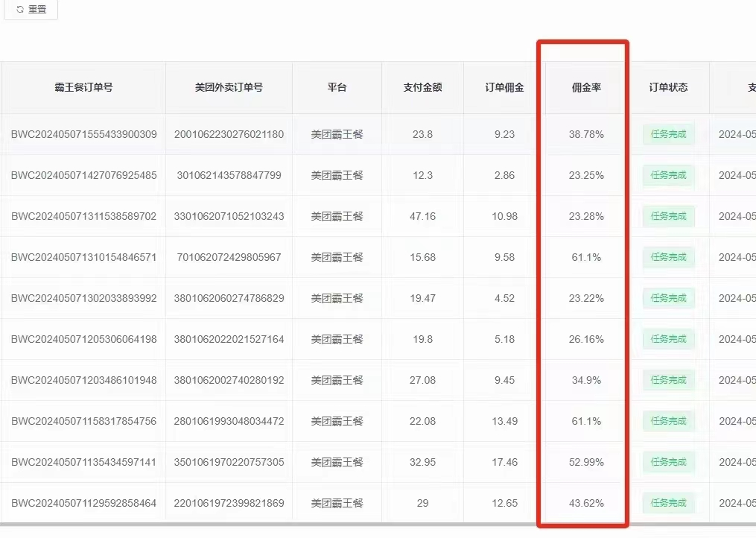Click 任务完成 status tag in the 52.99% row
The width and height of the screenshot is (756, 538).
[668, 462]
